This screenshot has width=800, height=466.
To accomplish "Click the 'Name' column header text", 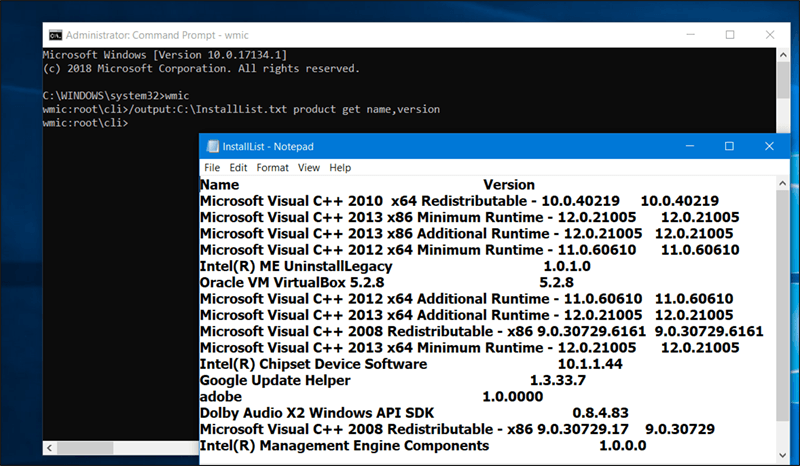I will click(x=219, y=185).
